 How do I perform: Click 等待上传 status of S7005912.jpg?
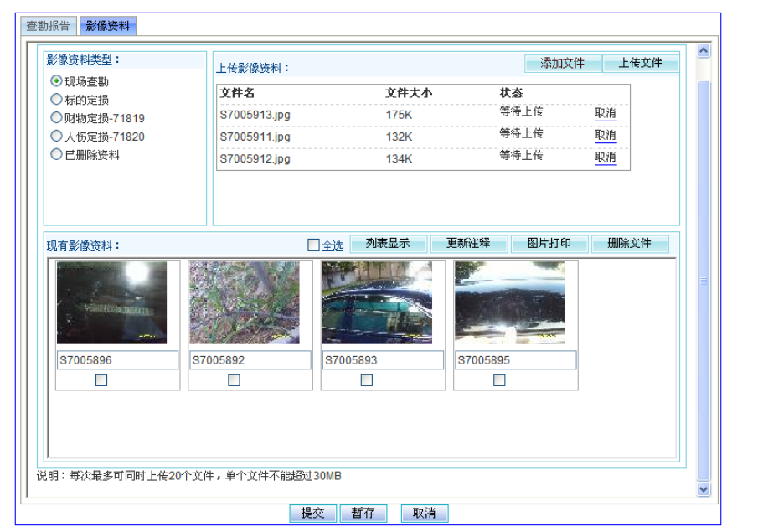tap(521, 155)
